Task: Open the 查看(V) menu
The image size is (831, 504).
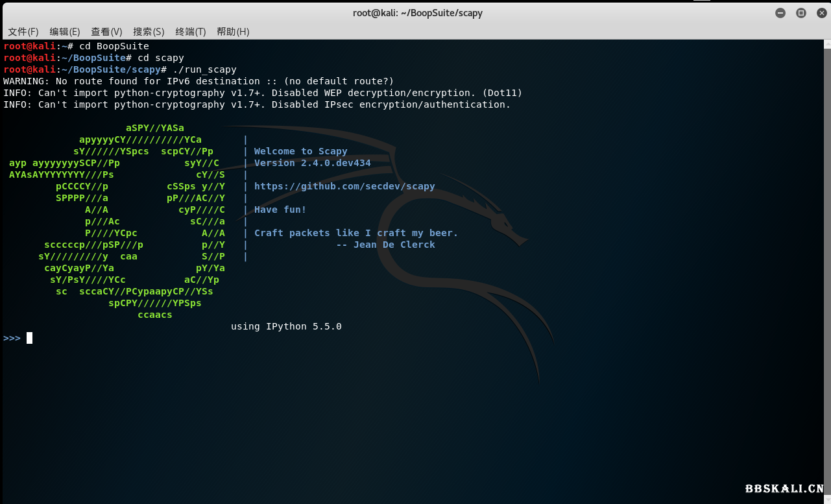Action: click(106, 31)
